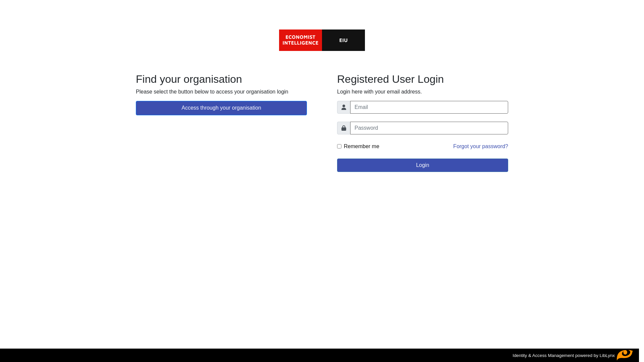Viewport: 644px width, 362px height.
Task: Click Access through your organisation button
Action: pyautogui.click(x=221, y=108)
